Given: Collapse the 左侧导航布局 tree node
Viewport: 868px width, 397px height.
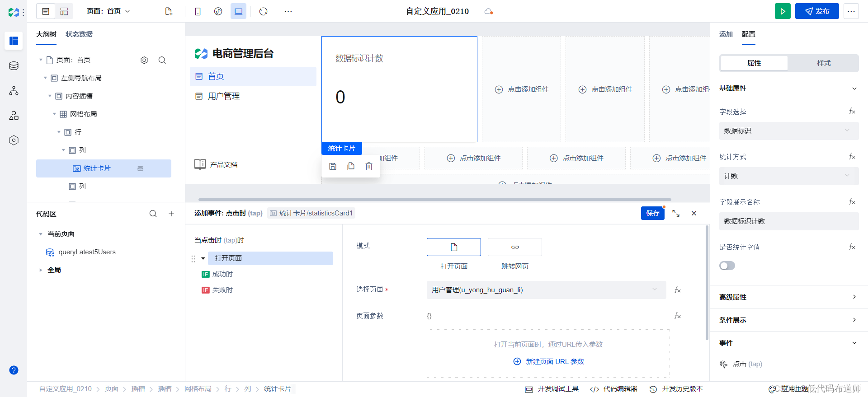Looking at the screenshot, I should point(45,78).
